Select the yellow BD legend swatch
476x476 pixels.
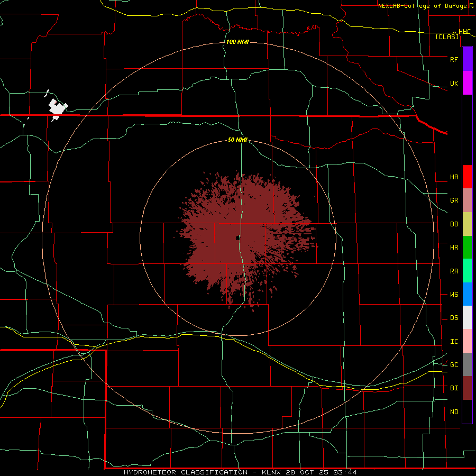(467, 224)
